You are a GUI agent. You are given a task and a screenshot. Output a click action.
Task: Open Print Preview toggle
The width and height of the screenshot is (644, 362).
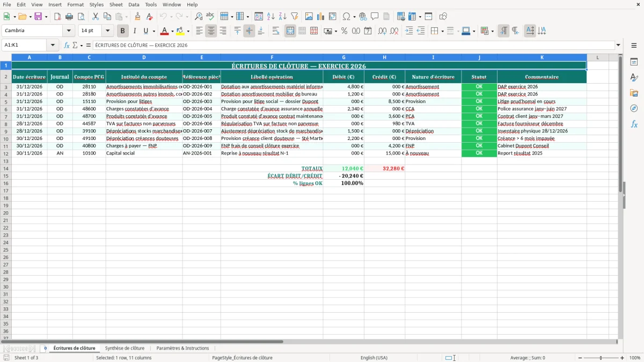tap(81, 17)
